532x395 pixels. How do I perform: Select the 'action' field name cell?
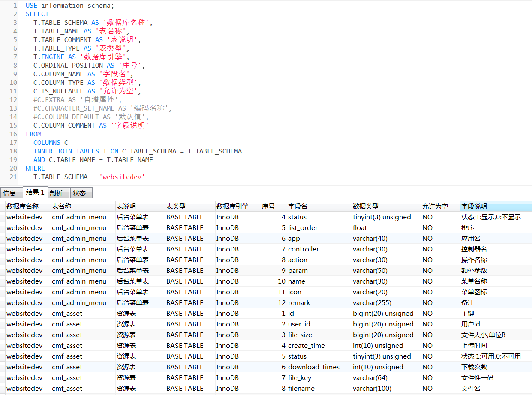click(x=319, y=260)
